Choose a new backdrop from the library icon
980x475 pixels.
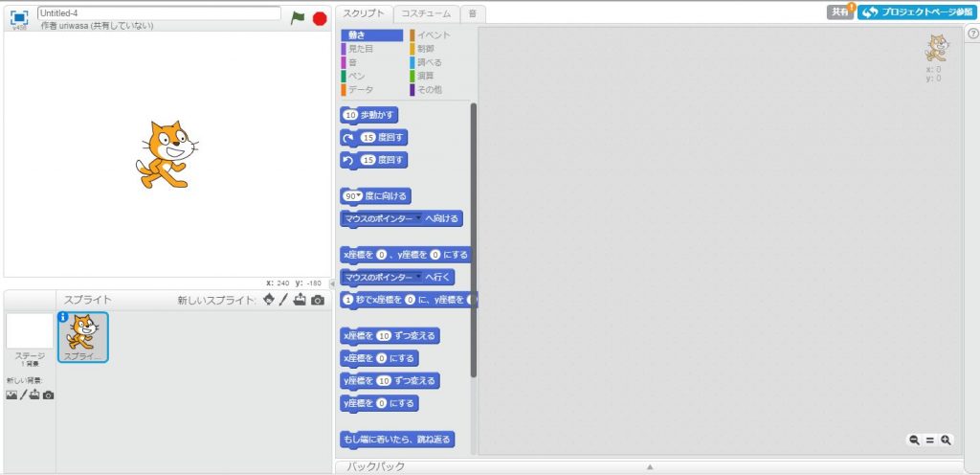coord(11,395)
